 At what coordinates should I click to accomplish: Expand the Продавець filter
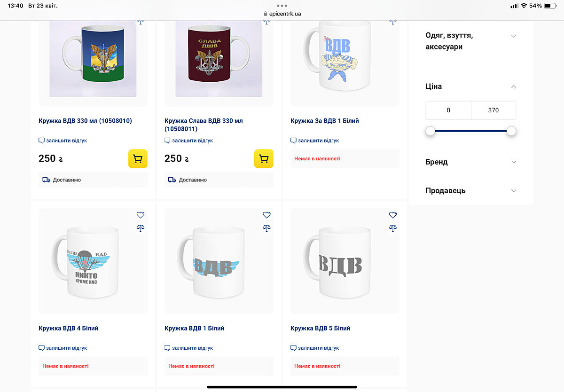click(514, 191)
